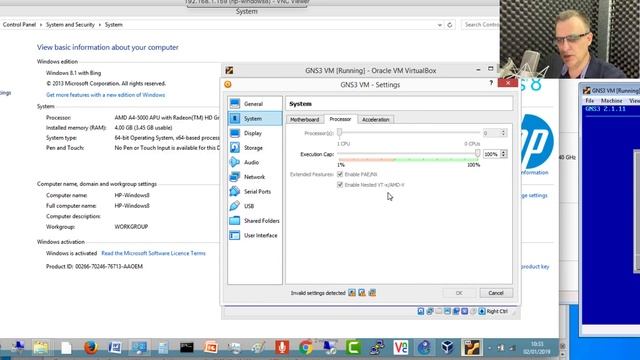Open File menu in GNS3 VM window
The width and height of the screenshot is (640, 360).
pyautogui.click(x=590, y=100)
